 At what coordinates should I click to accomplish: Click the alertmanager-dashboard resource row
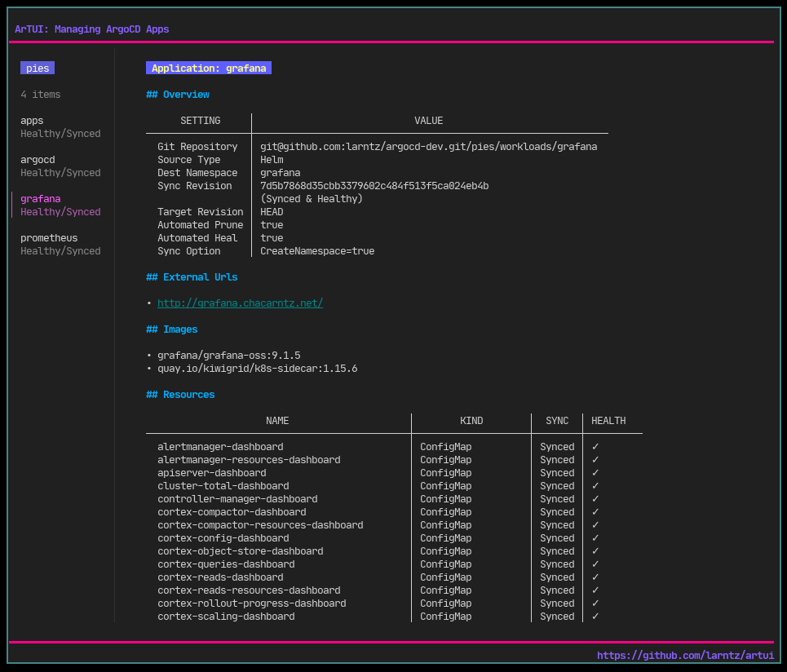coord(394,447)
